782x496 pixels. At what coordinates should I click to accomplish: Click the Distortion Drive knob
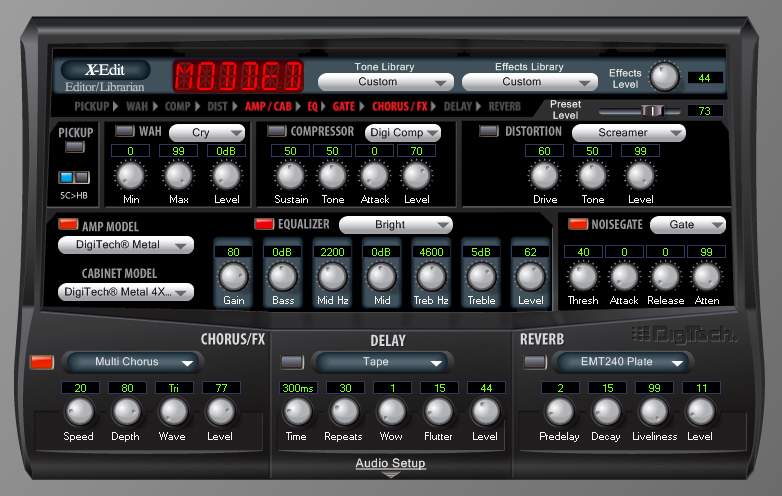point(544,175)
